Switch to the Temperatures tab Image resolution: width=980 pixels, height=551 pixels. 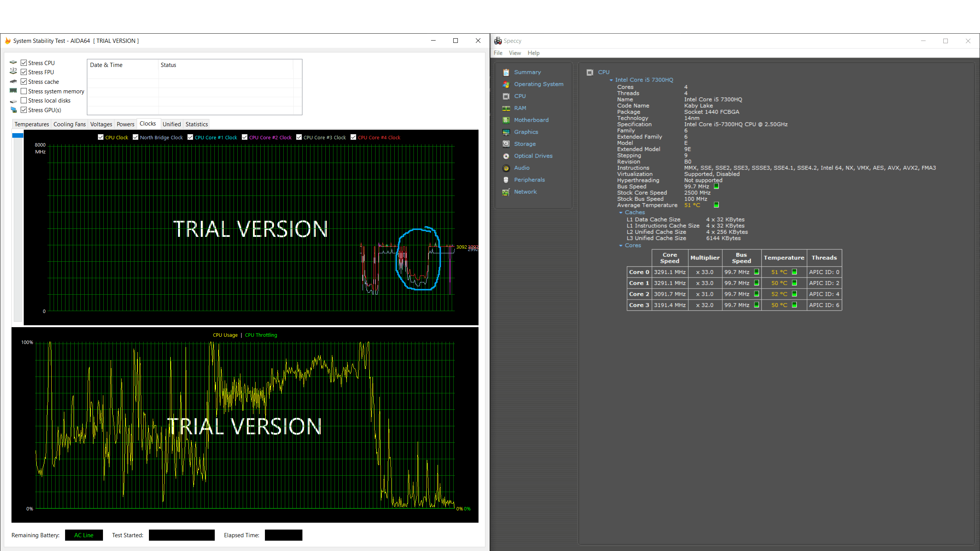[x=32, y=124]
